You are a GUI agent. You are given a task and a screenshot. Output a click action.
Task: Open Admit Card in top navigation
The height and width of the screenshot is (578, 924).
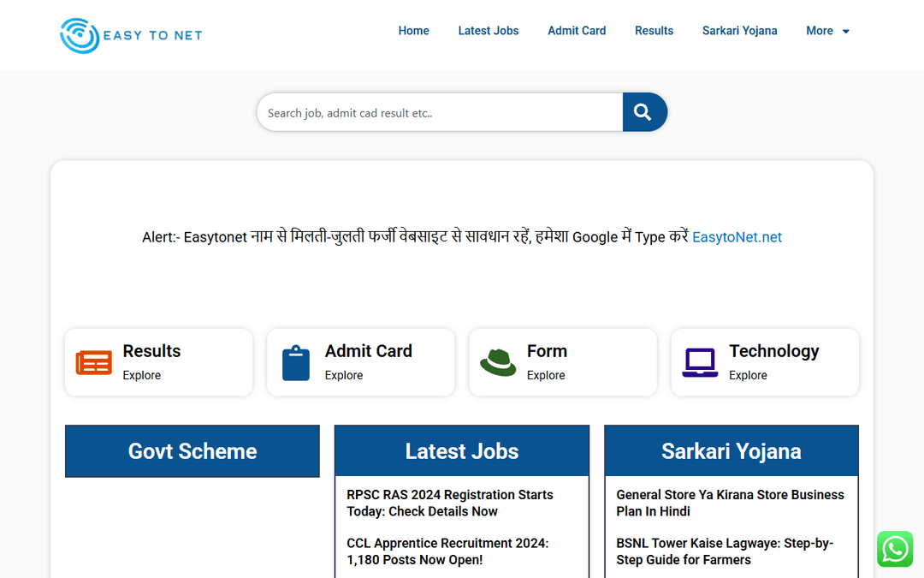pos(577,31)
